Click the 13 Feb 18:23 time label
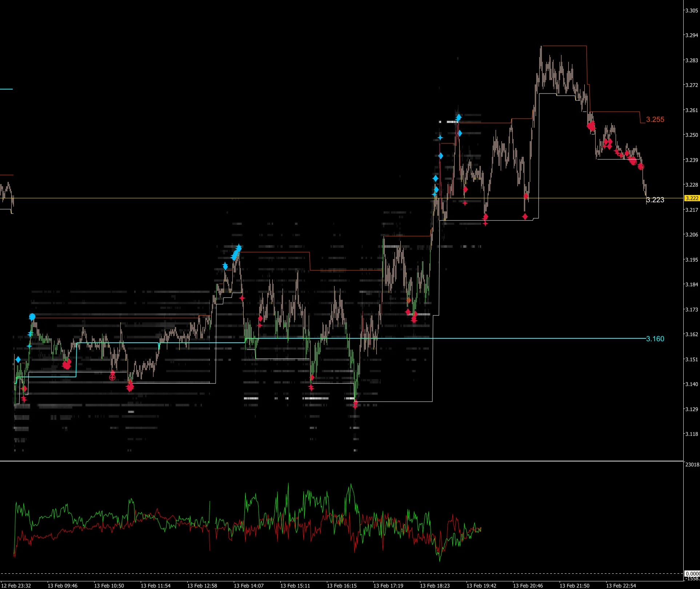Viewport: 700px width, 589px height. click(435, 586)
